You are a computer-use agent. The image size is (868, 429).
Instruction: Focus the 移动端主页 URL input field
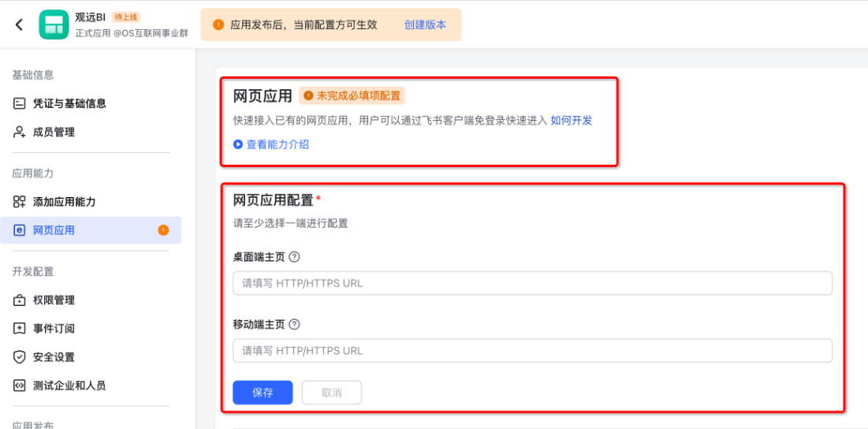click(532, 350)
